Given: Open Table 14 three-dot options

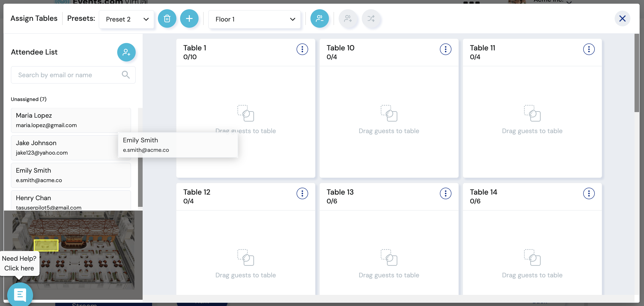Looking at the screenshot, I should 589,193.
